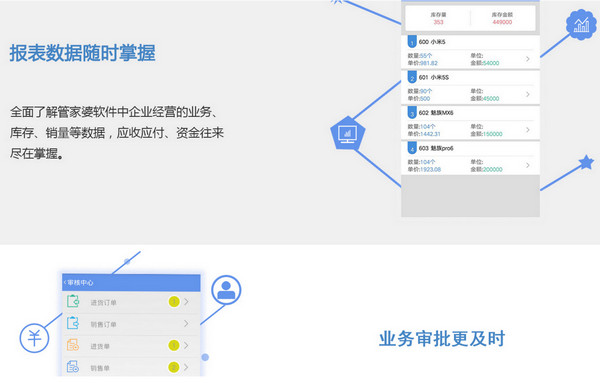The image size is (600, 383).
Task: Click the chart icon in scalloped badge
Action: pos(581,24)
